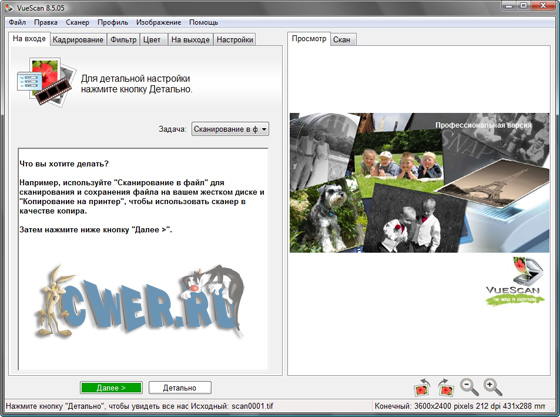Close the VueScan window

543,6
